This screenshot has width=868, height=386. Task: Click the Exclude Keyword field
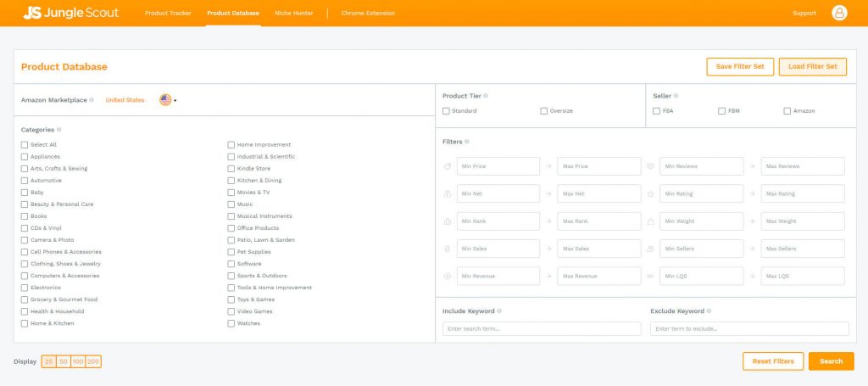click(x=749, y=329)
